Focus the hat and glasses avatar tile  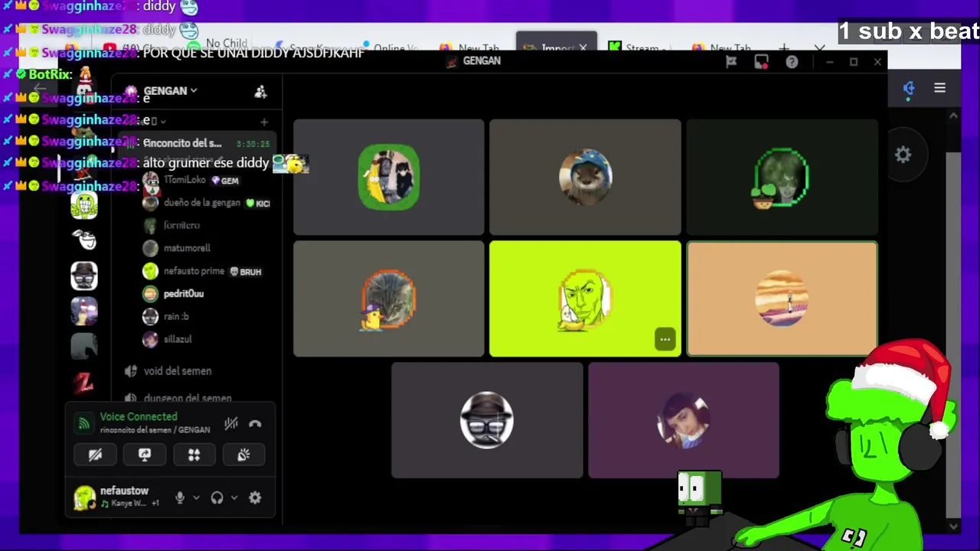487,420
